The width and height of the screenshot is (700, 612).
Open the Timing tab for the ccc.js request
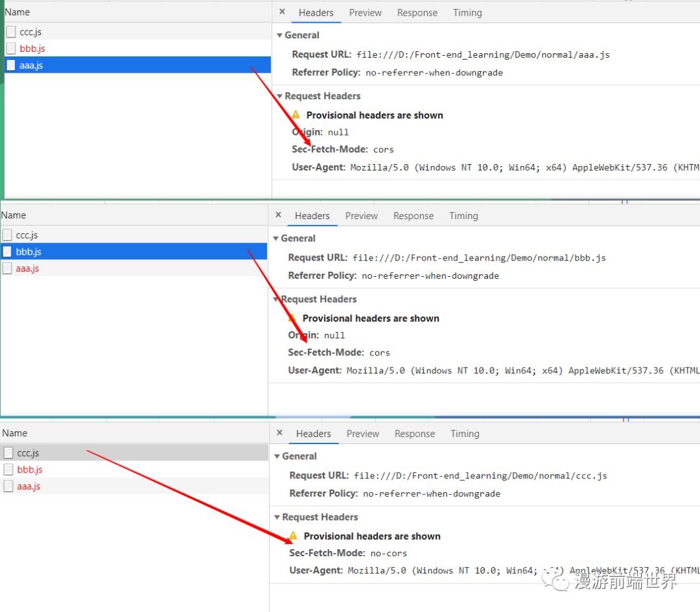pyautogui.click(x=465, y=434)
